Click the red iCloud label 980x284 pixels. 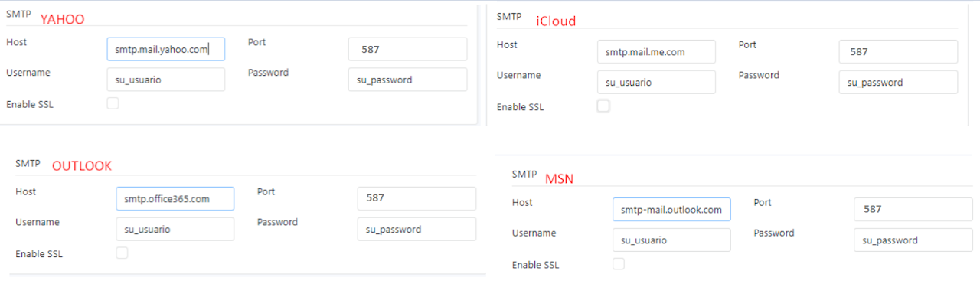556,21
